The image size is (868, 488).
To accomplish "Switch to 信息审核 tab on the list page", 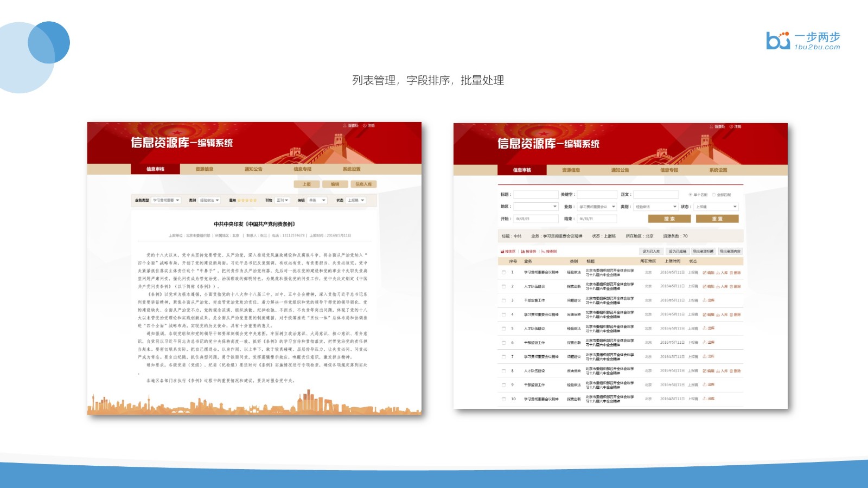I will (x=522, y=170).
